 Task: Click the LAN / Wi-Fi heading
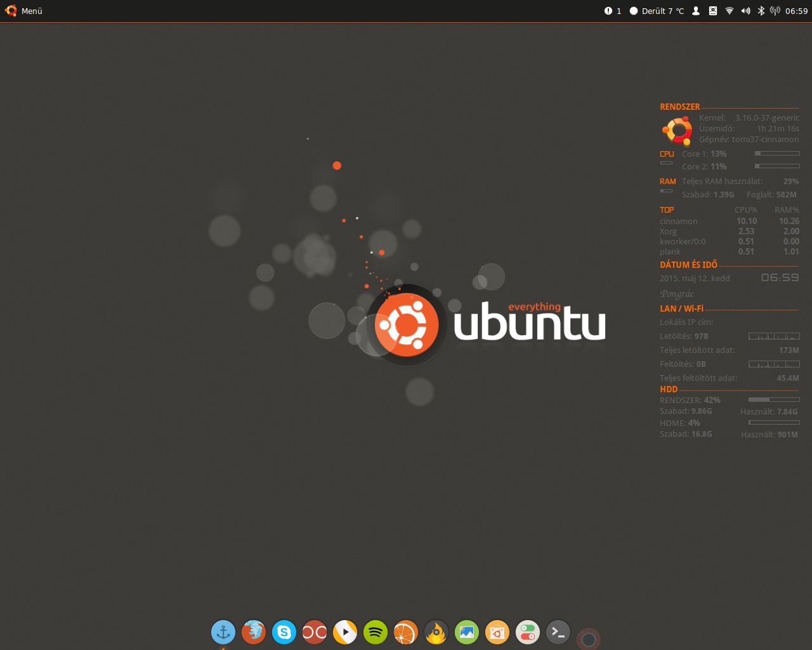click(681, 308)
